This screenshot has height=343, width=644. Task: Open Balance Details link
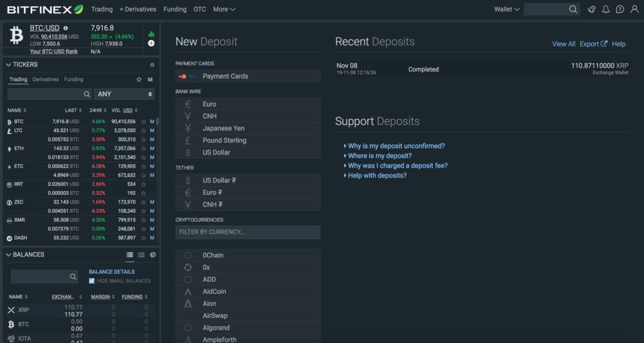pyautogui.click(x=112, y=272)
